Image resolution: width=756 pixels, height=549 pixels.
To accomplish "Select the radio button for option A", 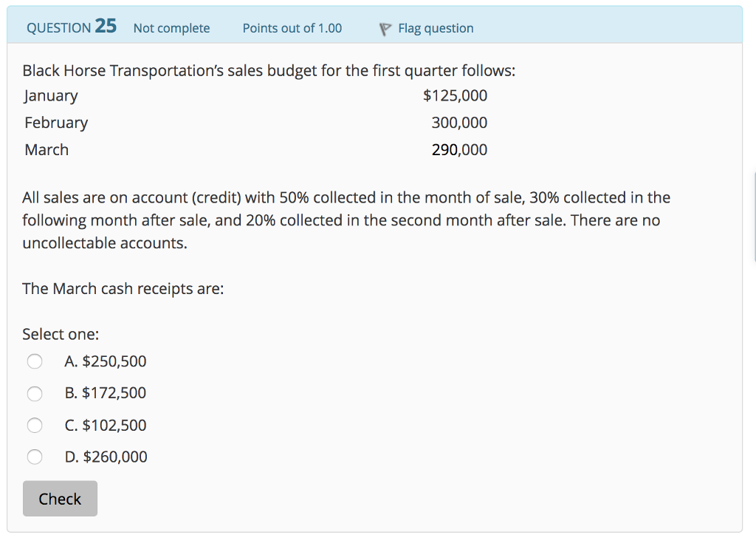I will pyautogui.click(x=35, y=362).
